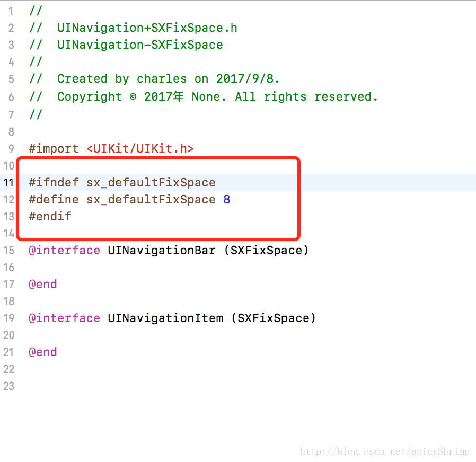Click '@interface' before UINavigationBar
This screenshot has width=476, height=462.
64,251
